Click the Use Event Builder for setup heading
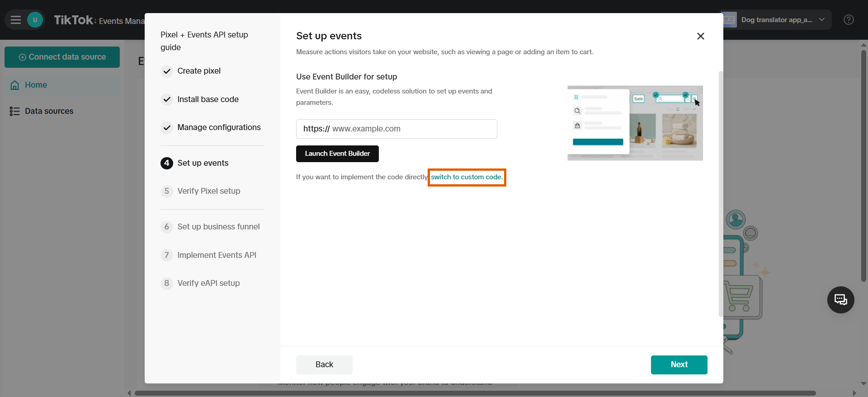 click(347, 77)
